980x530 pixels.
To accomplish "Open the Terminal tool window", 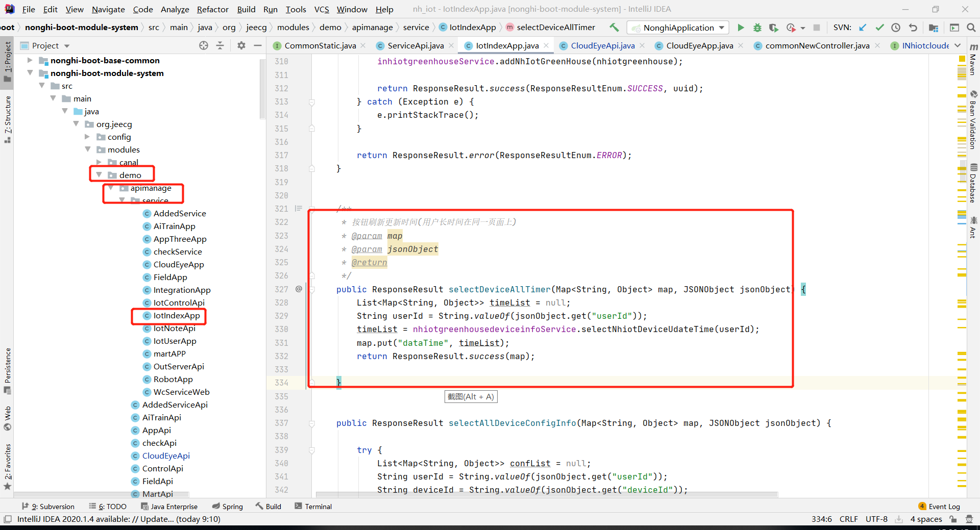I will click(x=313, y=506).
